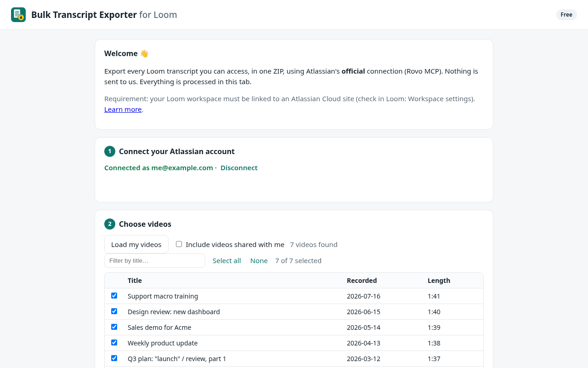The image size is (588, 368).
Task: Click the Recorded column header
Action: (362, 281)
